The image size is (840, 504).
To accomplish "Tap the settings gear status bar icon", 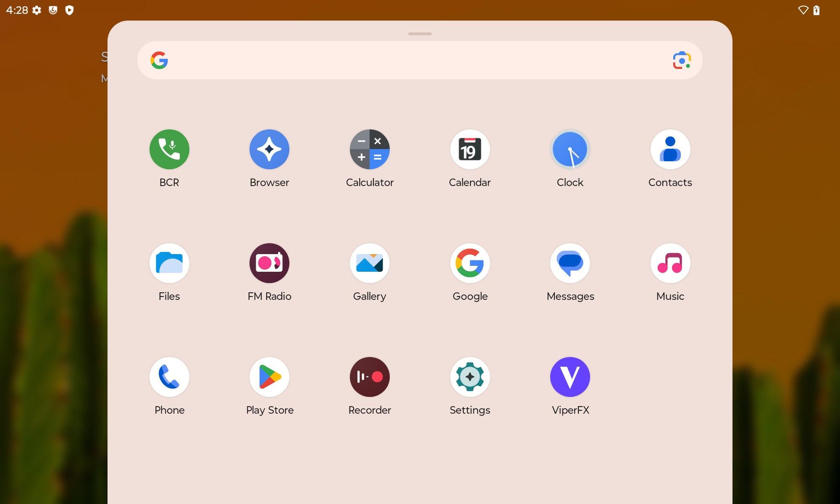I will (x=37, y=10).
